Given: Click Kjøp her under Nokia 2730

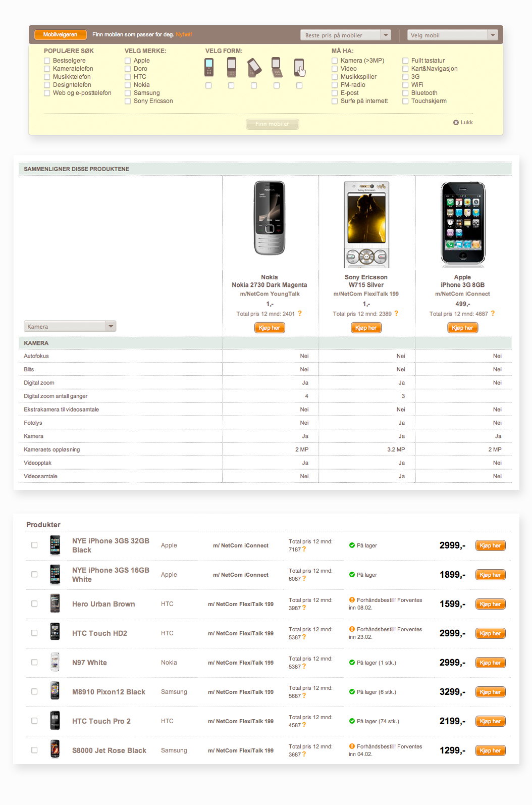Looking at the screenshot, I should (x=270, y=328).
